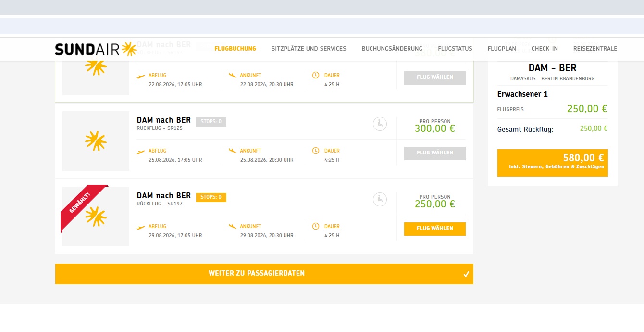
Task: Click the clock Dauer icon of SR197
Action: (x=316, y=226)
